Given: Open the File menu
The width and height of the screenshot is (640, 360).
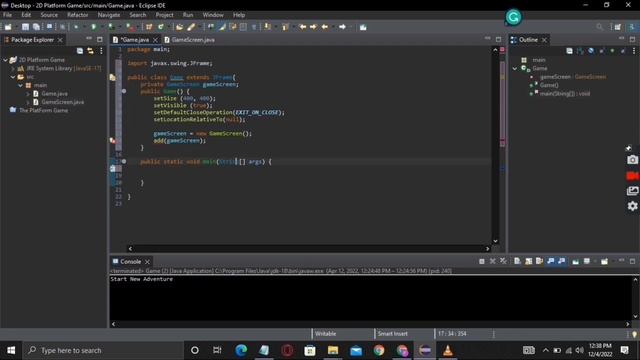Looking at the screenshot, I should pyautogui.click(x=7, y=15).
